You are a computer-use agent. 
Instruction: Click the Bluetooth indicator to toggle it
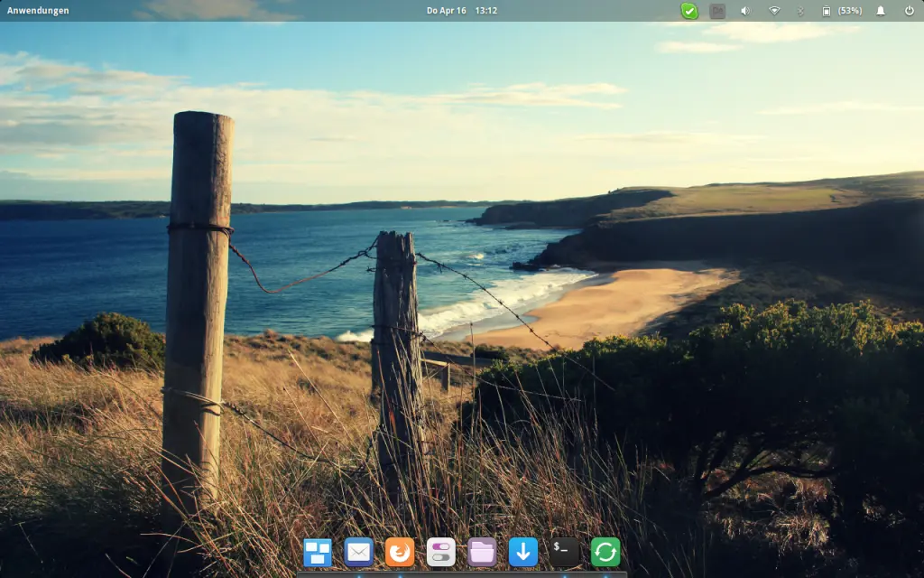[x=802, y=11]
